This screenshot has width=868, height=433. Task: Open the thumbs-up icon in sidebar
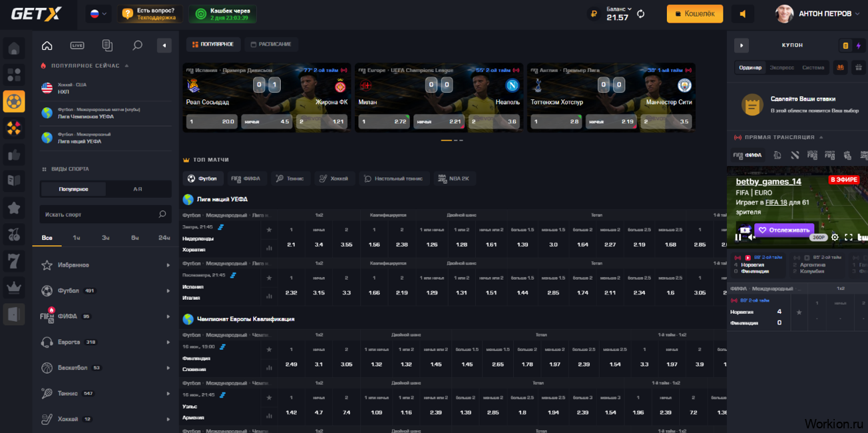tap(13, 155)
